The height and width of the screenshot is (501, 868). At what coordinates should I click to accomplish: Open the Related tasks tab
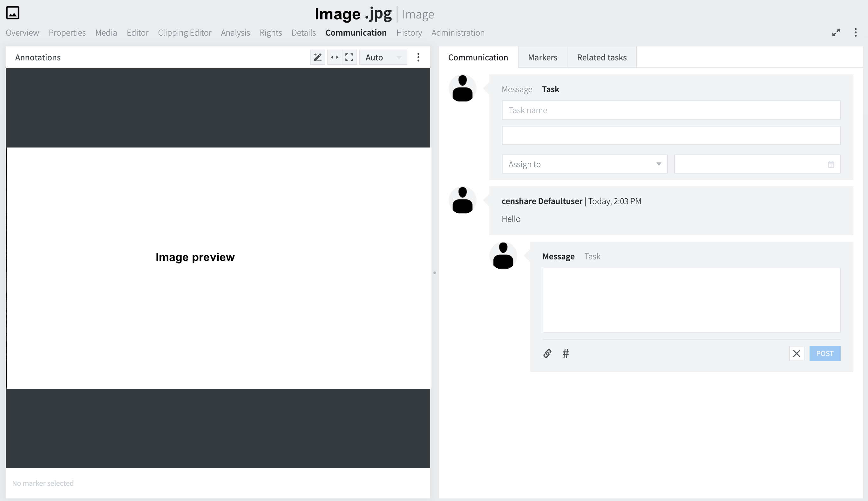click(601, 57)
